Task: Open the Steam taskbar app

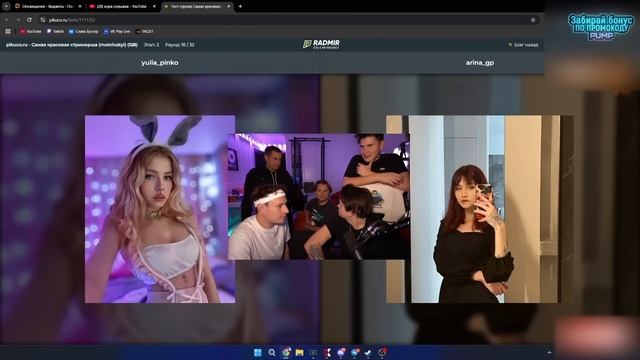Action: pos(368,352)
